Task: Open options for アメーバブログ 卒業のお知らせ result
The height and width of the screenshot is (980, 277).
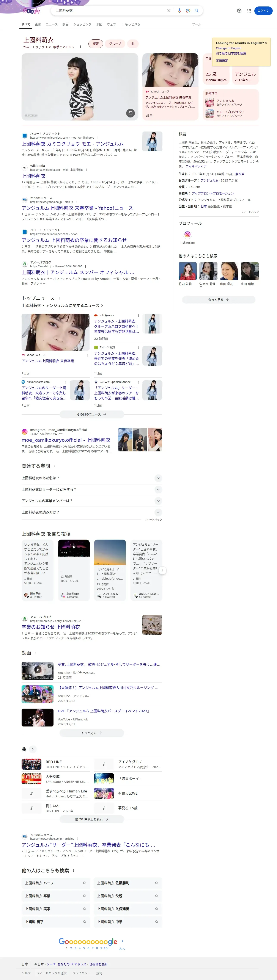Action: (x=84, y=621)
